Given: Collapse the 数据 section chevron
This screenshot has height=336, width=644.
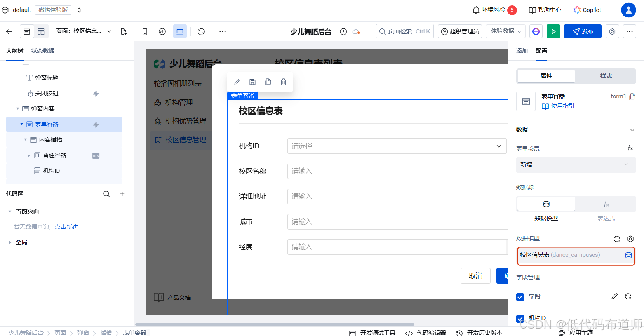Looking at the screenshot, I should tap(632, 130).
